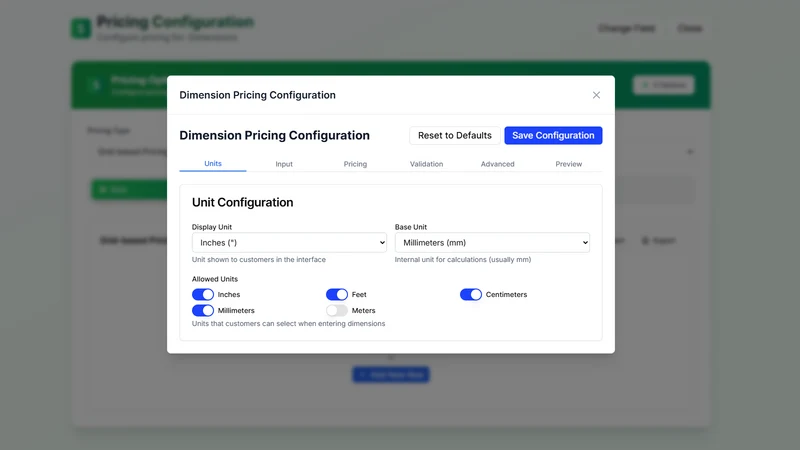Open the Display Unit dropdown
The height and width of the screenshot is (450, 800).
coord(289,243)
